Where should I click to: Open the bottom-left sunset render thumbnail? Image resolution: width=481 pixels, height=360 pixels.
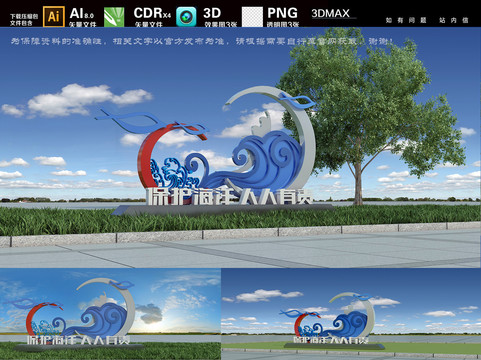pos(110,314)
